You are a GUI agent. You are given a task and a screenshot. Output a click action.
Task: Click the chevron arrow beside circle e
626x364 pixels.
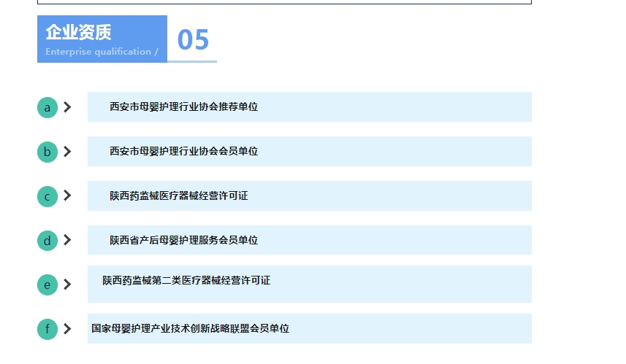67,284
